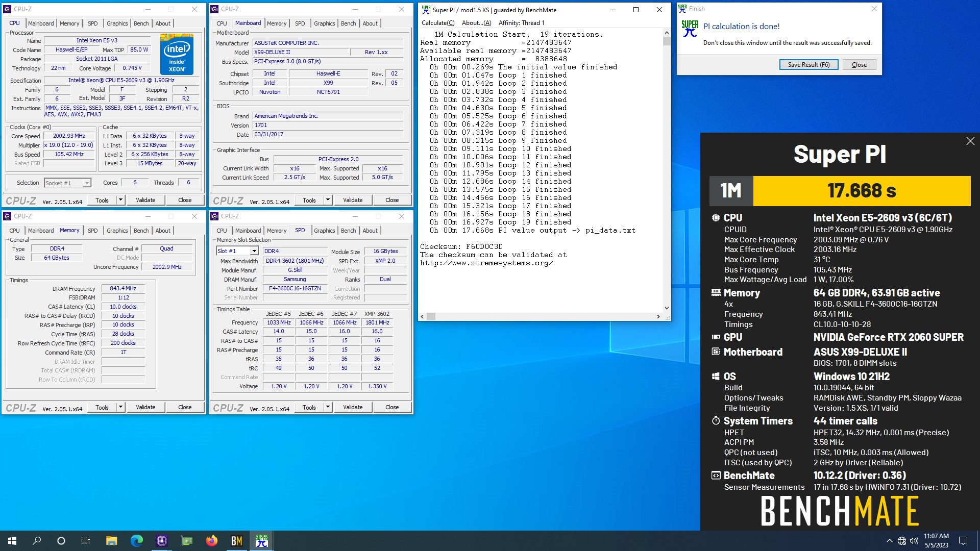Click BenchMate System Timers icon
This screenshot has height=551, width=980.
point(716,421)
